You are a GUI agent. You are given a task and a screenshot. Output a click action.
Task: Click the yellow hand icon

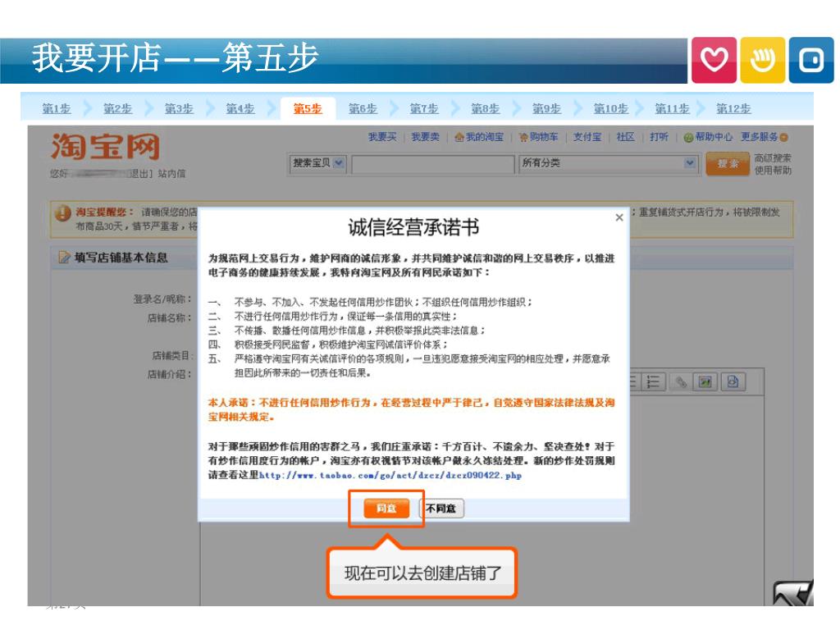(x=762, y=60)
